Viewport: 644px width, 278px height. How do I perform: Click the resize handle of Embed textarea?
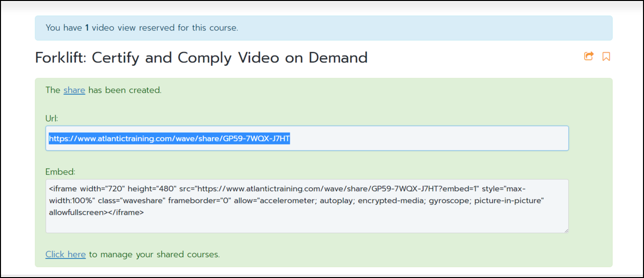coord(565,230)
